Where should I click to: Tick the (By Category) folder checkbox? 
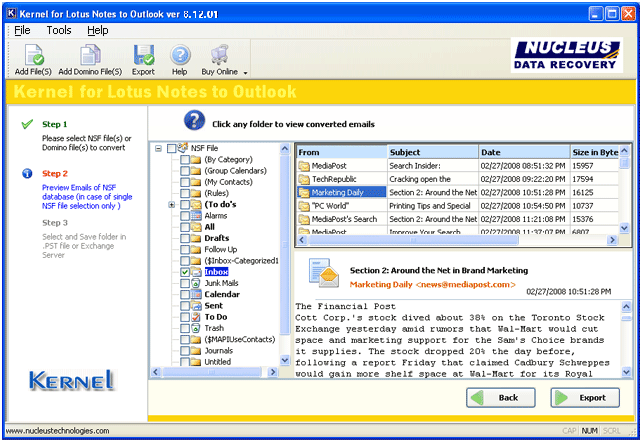pyautogui.click(x=185, y=160)
